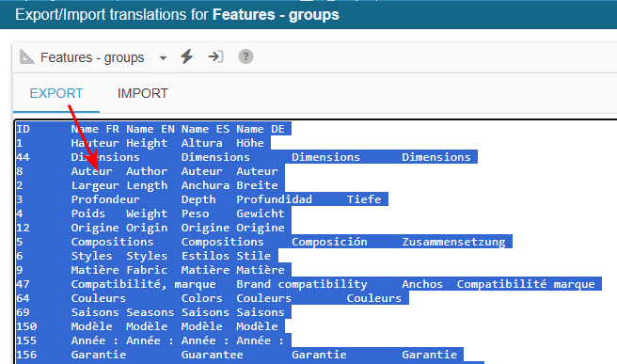Click 'Profondeur' in row 3
This screenshot has width=617, height=364.
105,200
